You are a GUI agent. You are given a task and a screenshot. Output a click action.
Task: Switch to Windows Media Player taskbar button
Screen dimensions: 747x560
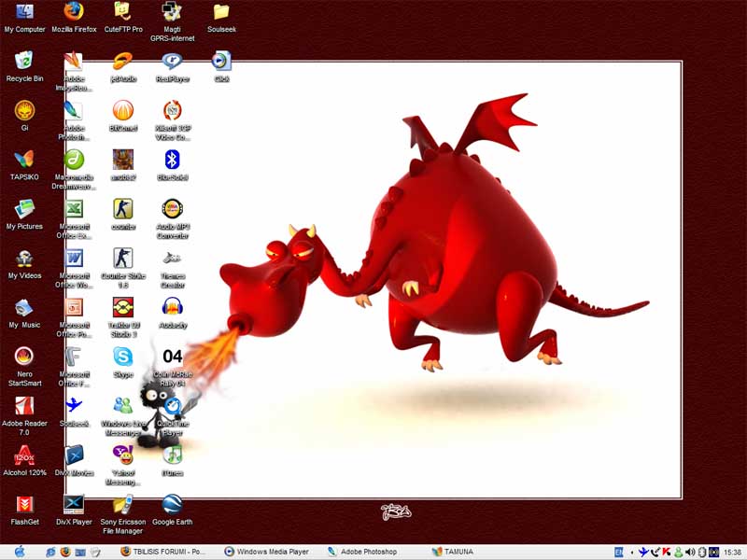(x=267, y=552)
